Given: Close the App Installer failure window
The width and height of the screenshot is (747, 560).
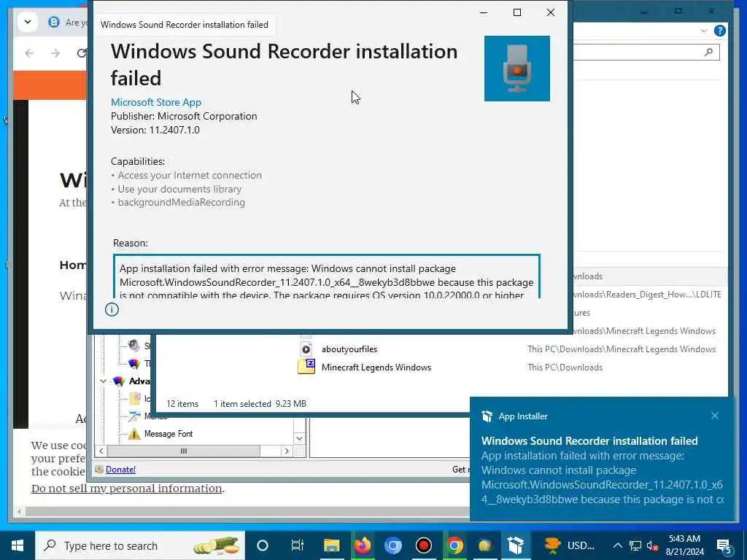Looking at the screenshot, I should click(x=550, y=12).
